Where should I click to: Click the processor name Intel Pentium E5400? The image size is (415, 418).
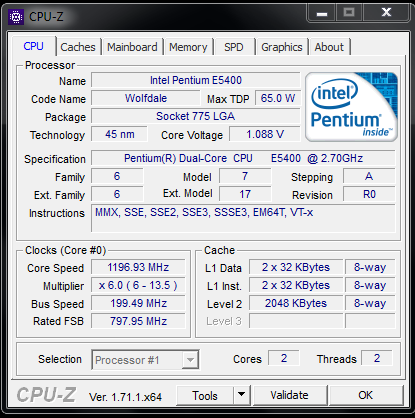pos(196,80)
